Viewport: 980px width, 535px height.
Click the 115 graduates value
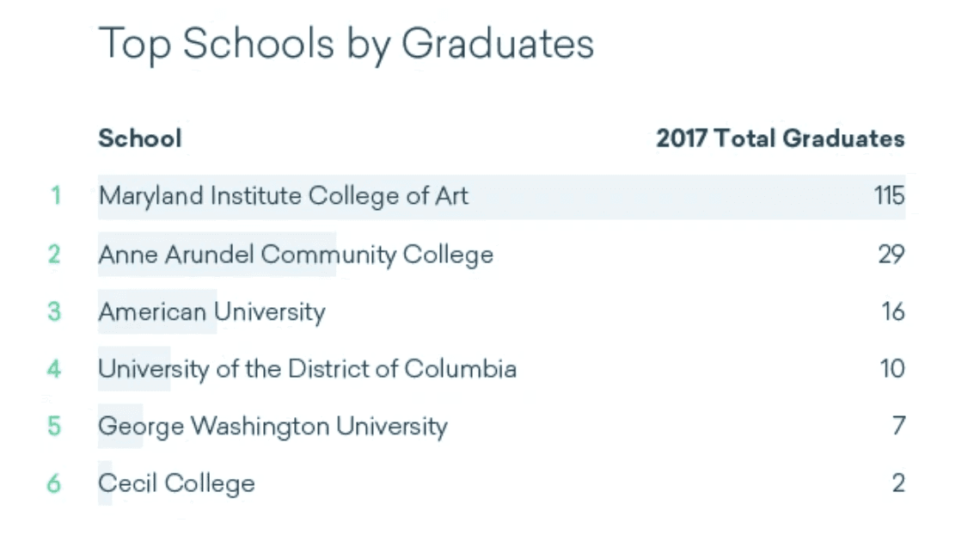tap(889, 196)
